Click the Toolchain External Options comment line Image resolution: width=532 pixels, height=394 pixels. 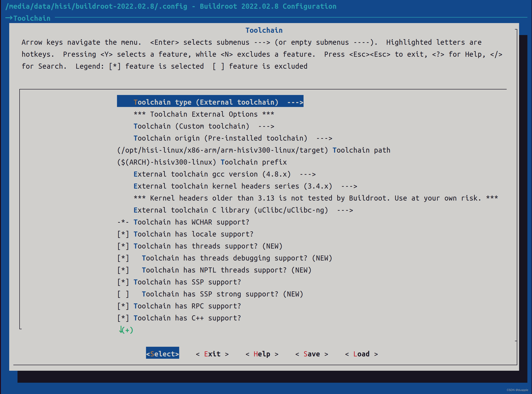204,114
